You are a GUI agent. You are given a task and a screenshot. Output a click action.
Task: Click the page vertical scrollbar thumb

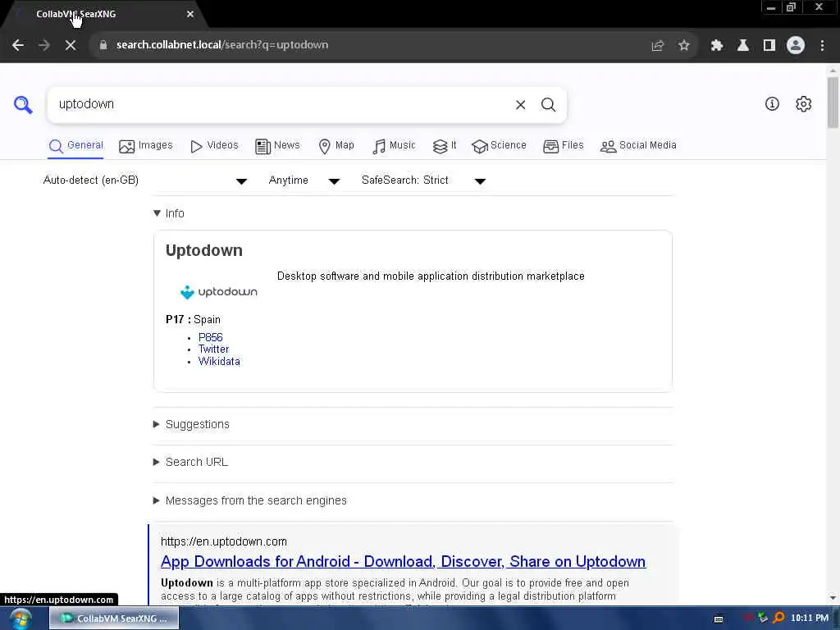[x=833, y=103]
